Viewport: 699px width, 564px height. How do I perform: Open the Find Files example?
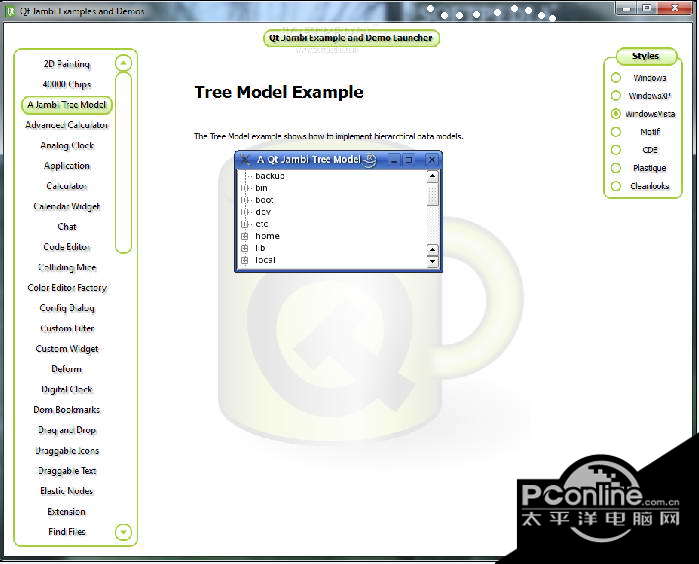[x=67, y=532]
